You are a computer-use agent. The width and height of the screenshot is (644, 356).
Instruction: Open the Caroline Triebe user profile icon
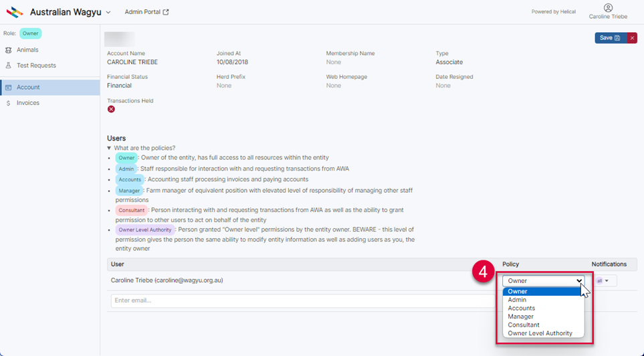click(609, 8)
